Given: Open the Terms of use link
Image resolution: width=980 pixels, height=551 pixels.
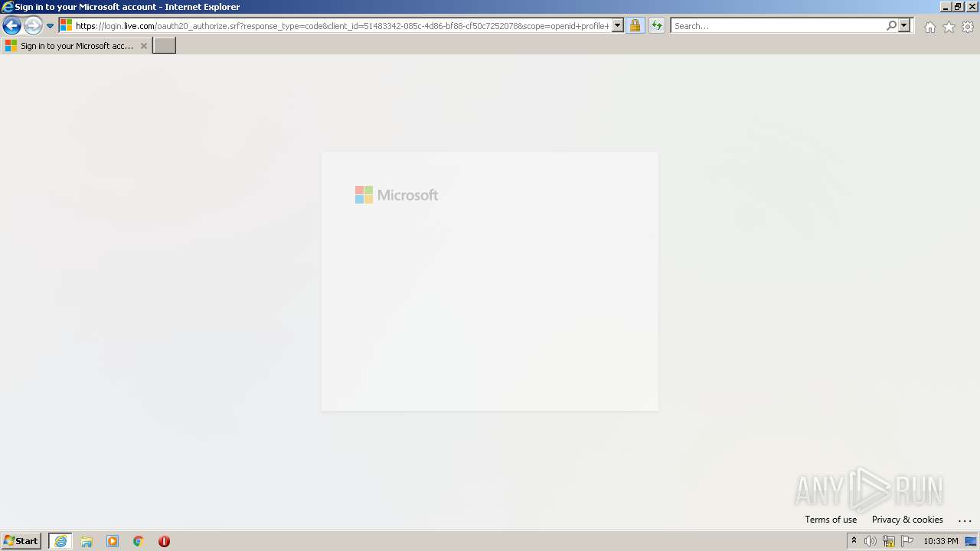Looking at the screenshot, I should click(x=831, y=520).
